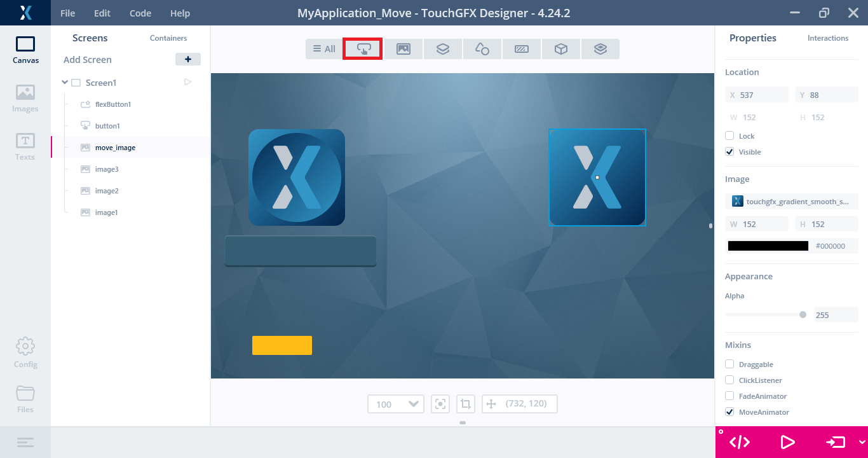This screenshot has width=868, height=458.
Task: Collapse the Screen1 tree node
Action: pos(64,82)
